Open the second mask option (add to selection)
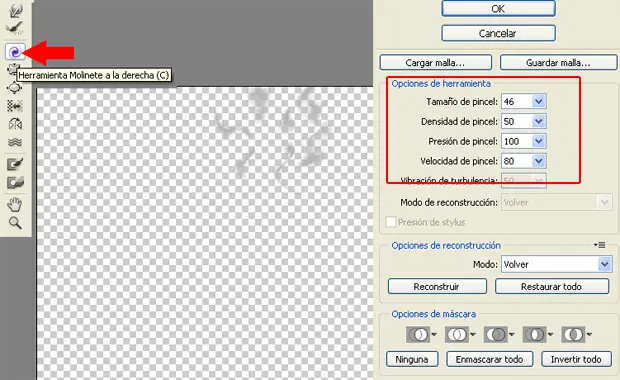 coord(460,335)
